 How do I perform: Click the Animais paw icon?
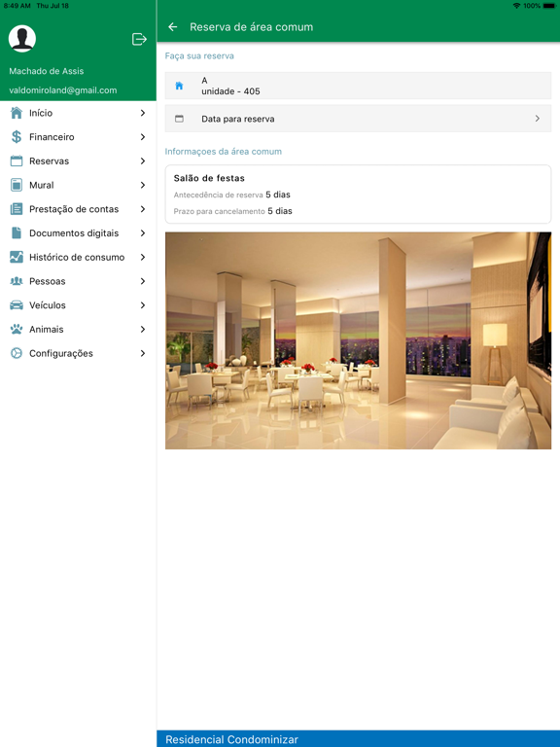(x=17, y=329)
